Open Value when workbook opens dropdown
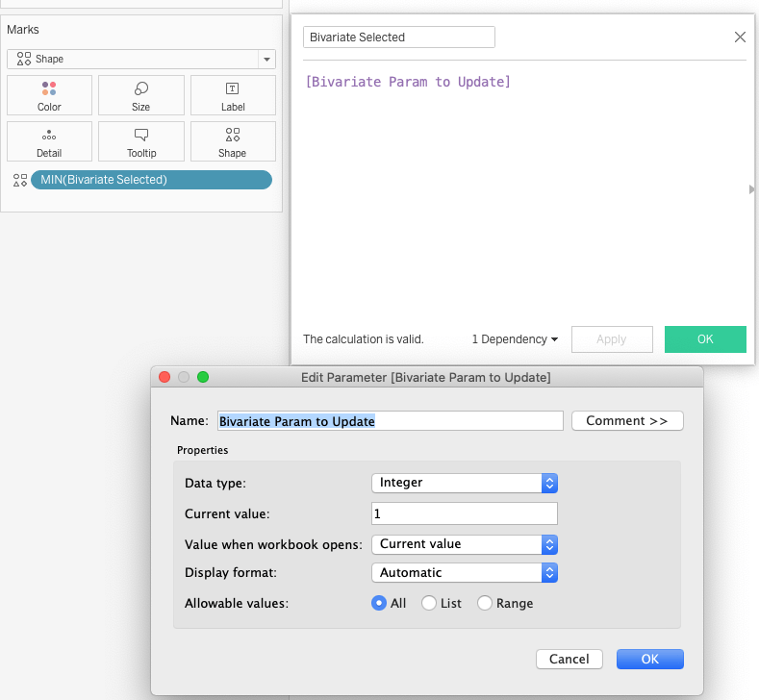 (464, 544)
